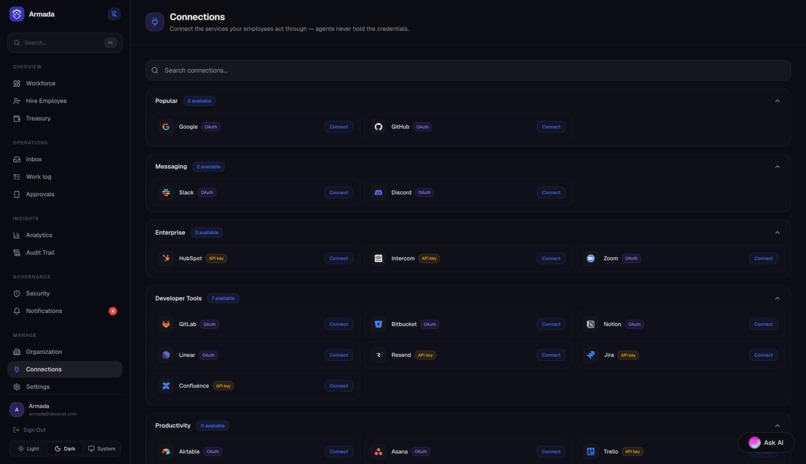Click the Bitbucket logo icon

point(378,324)
